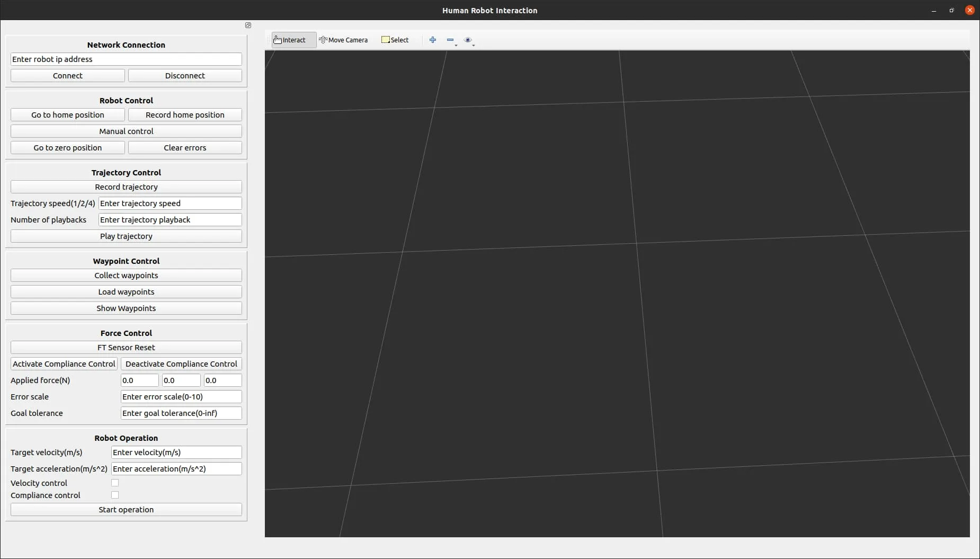
Task: Enable the Velocity control checkbox
Action: click(x=115, y=483)
